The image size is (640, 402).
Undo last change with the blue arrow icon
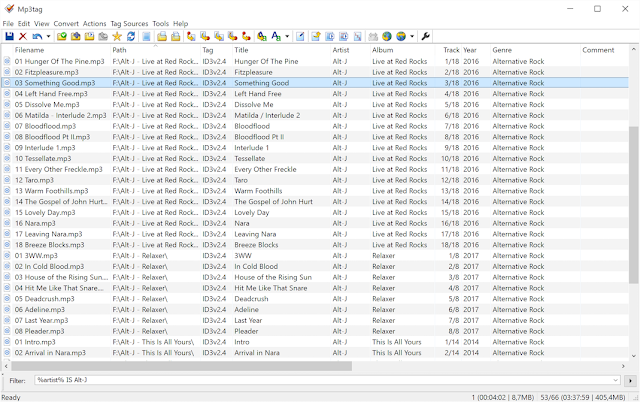coord(37,36)
